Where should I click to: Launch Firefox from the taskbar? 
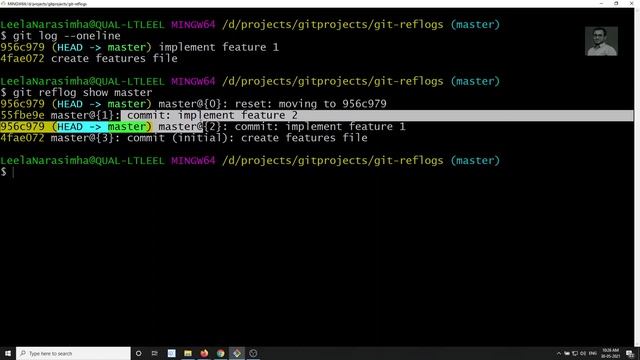[204, 353]
